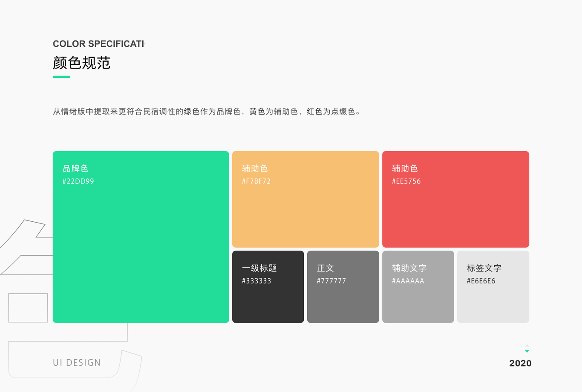Screen dimensions: 582x392
Task: Choose the 辅助文字 swatch #AAAAAA
Action: pos(418,287)
